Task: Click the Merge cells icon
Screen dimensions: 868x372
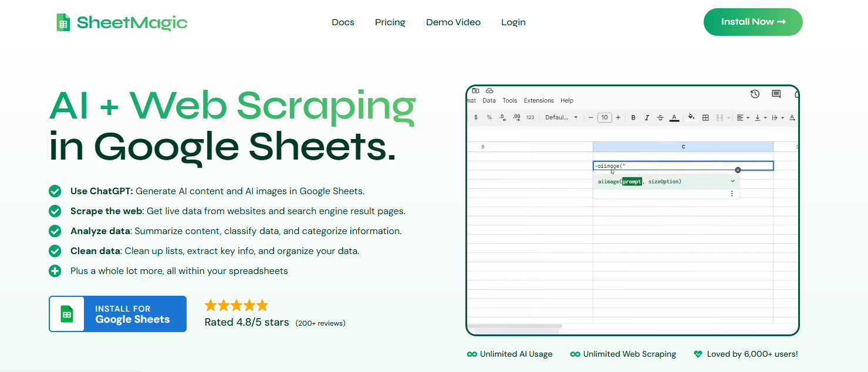Action: point(720,117)
